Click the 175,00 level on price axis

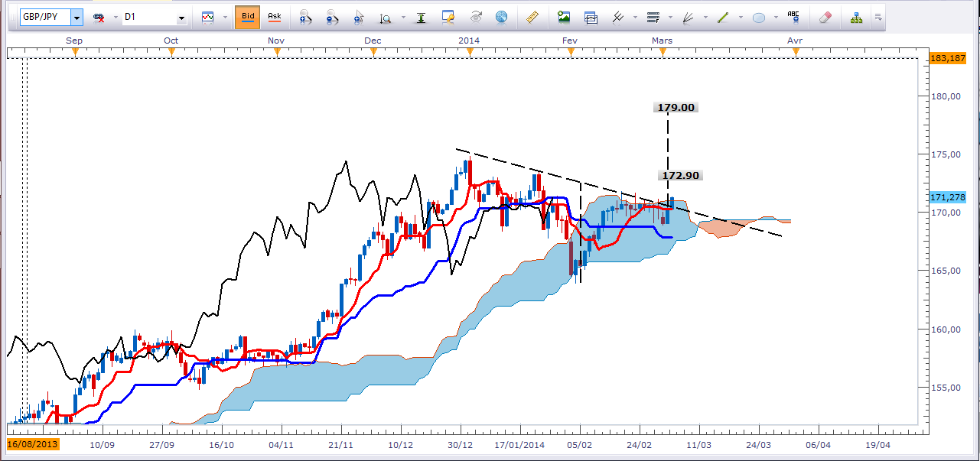tap(946, 154)
